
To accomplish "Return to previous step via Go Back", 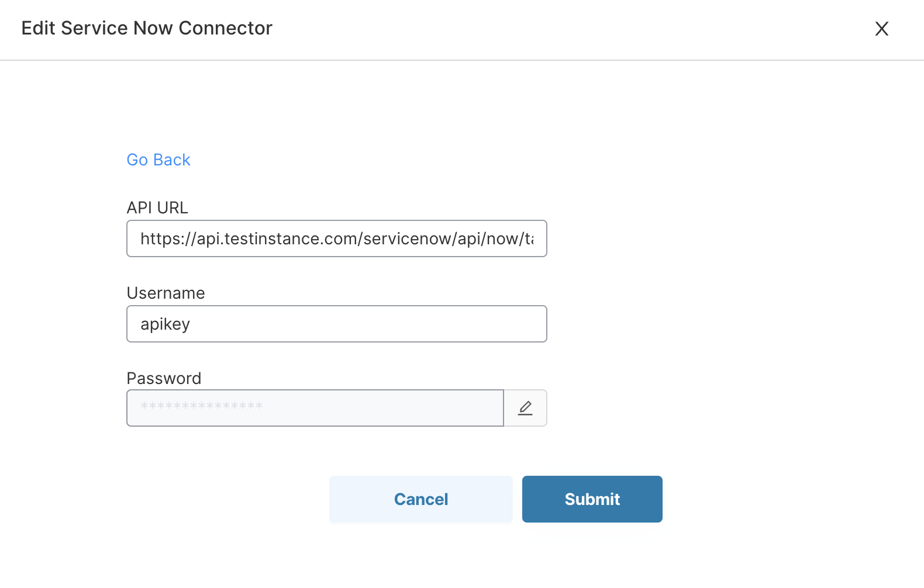I will (x=158, y=160).
